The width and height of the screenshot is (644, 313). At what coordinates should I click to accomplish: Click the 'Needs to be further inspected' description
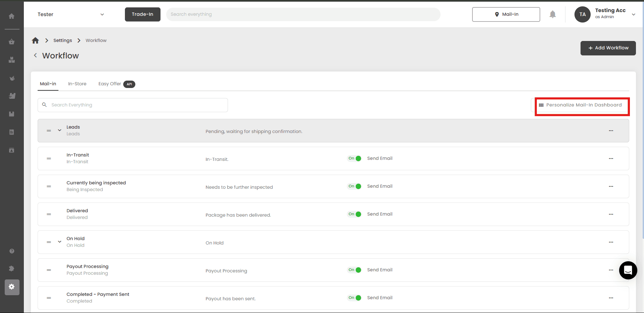pos(239,187)
